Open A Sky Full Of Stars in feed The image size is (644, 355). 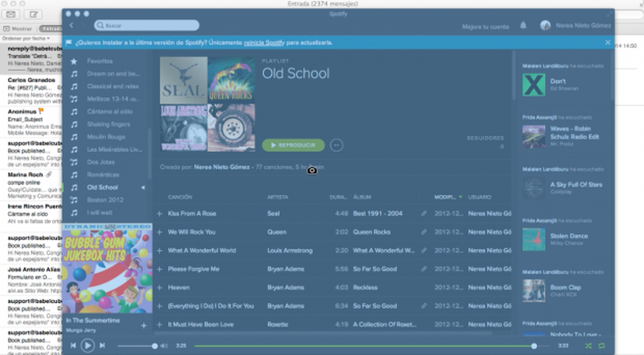tap(576, 185)
